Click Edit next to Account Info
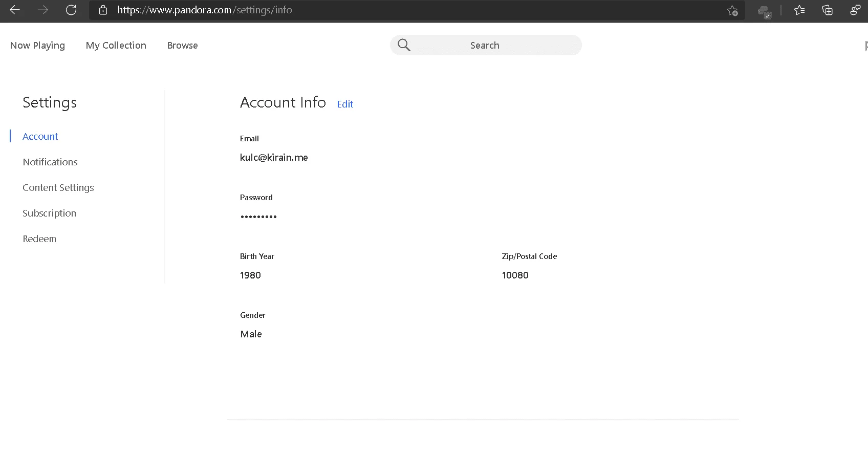The width and height of the screenshot is (868, 452). (345, 104)
